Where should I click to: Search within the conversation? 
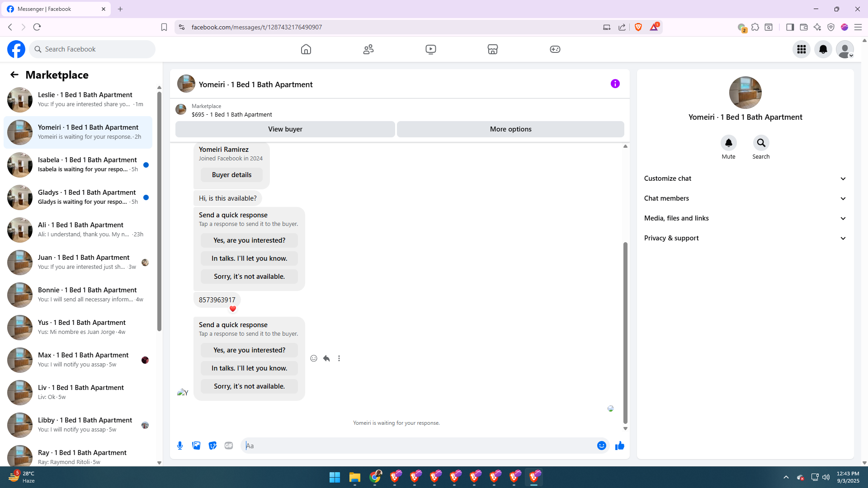click(x=761, y=143)
